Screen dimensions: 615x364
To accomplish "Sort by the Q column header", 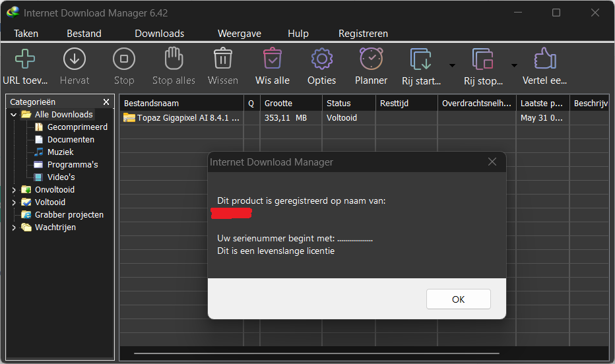I will [251, 104].
